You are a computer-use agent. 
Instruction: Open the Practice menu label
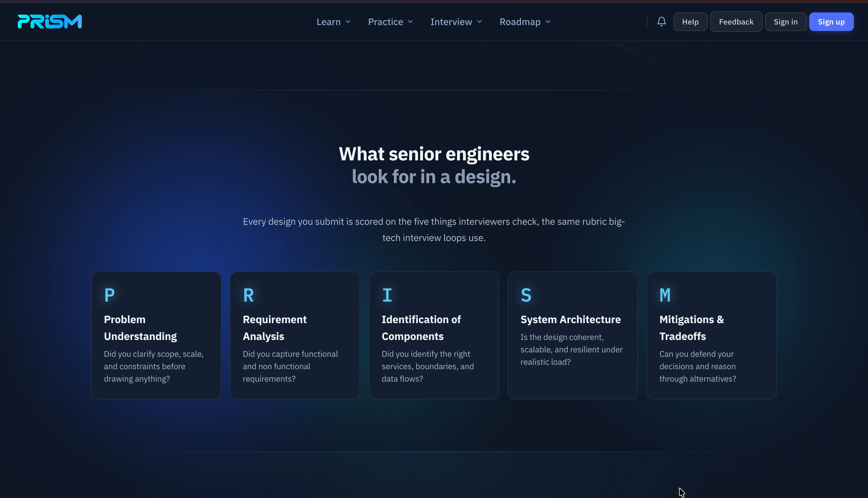[385, 22]
